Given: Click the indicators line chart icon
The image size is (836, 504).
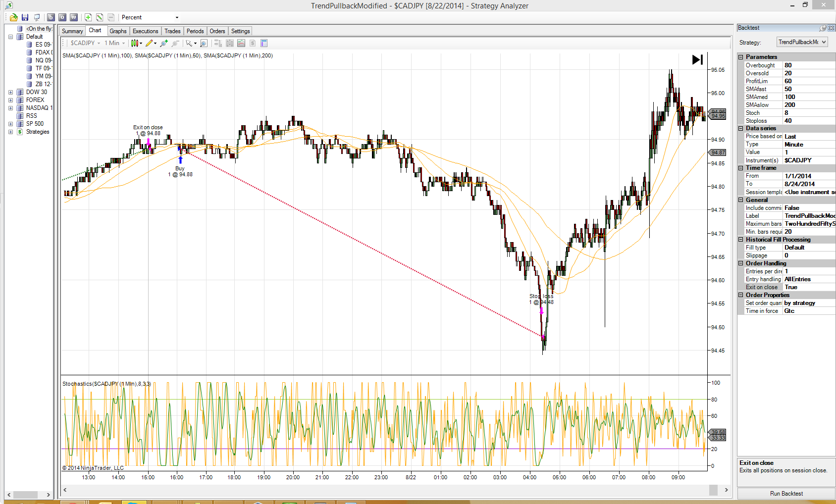Looking at the screenshot, I should (241, 43).
